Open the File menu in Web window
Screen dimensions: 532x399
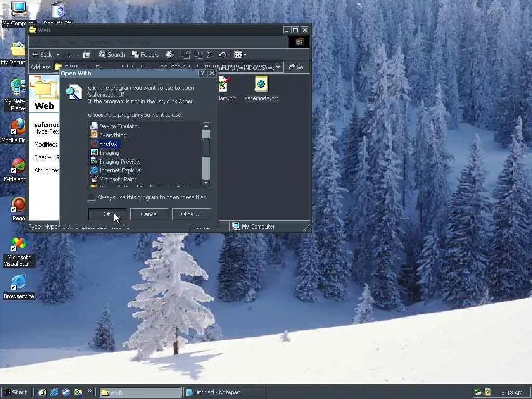[x=36, y=42]
